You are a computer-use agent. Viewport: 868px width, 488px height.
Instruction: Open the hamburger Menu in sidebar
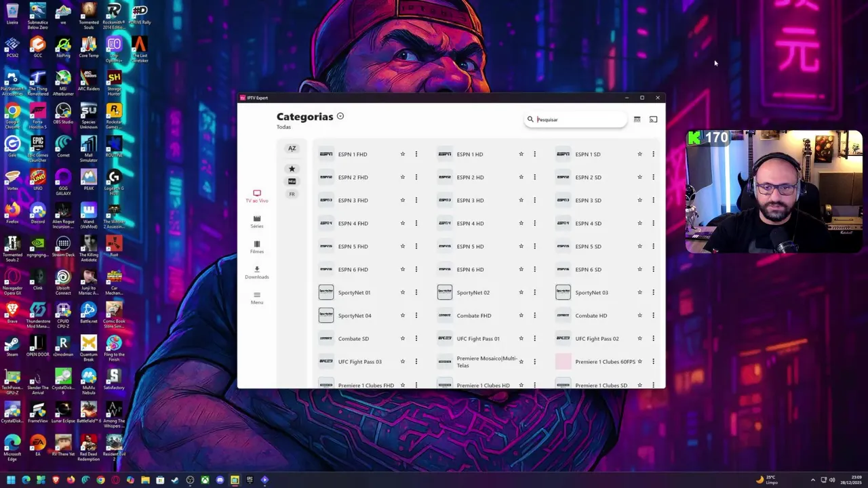click(x=257, y=298)
